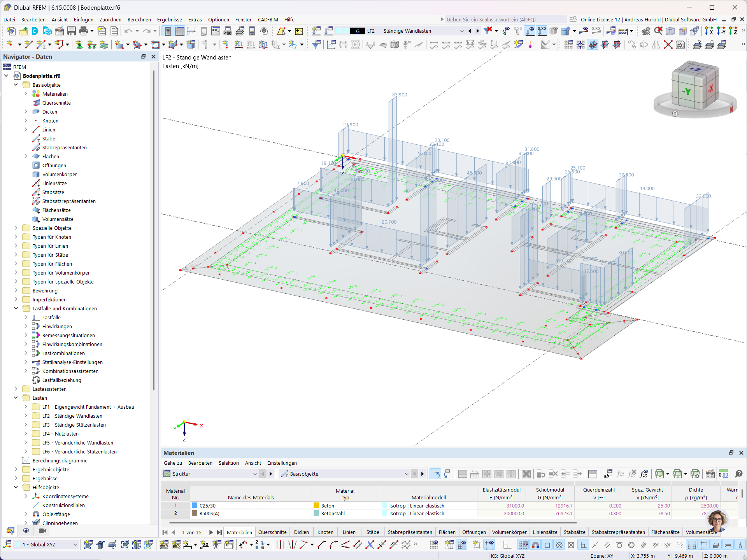The height and width of the screenshot is (560, 747).
Task: Toggle show loads eye button
Action: [530, 31]
